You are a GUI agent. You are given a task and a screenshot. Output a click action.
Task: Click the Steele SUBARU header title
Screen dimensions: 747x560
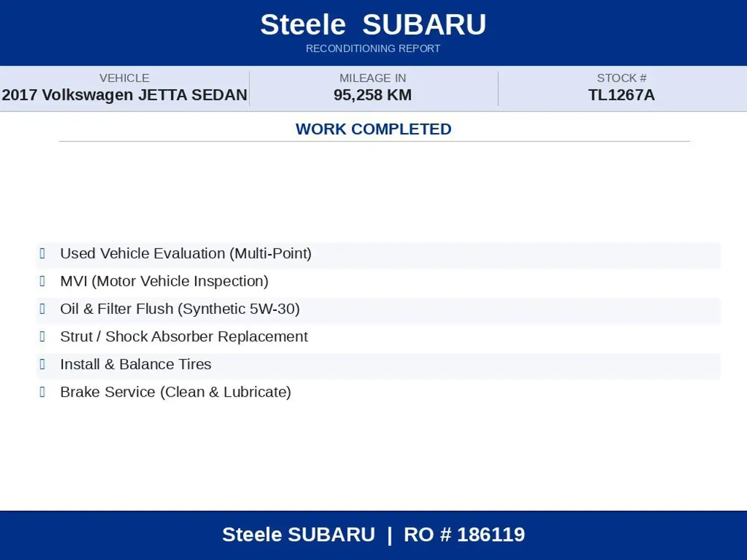tap(373, 24)
